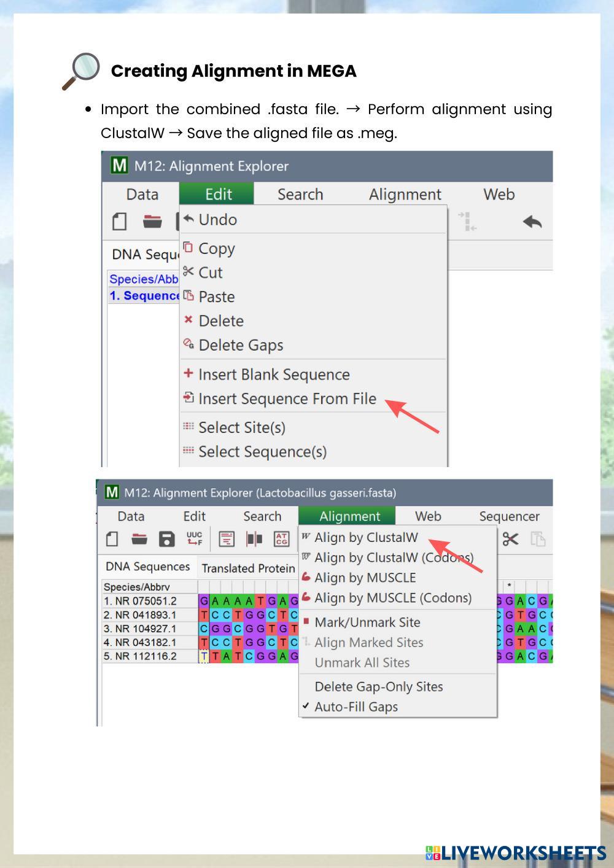Choose Delete Gaps in the Edit menu
This screenshot has height=868, width=614.
pos(240,345)
